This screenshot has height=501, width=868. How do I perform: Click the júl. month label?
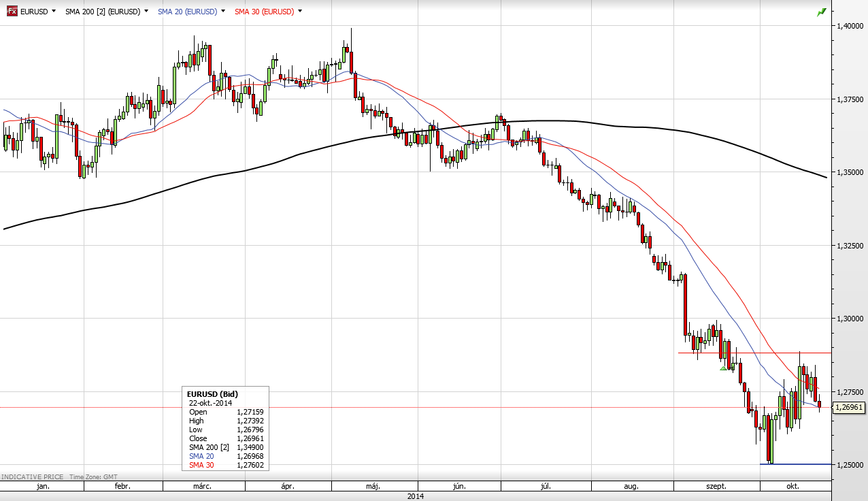(545, 486)
